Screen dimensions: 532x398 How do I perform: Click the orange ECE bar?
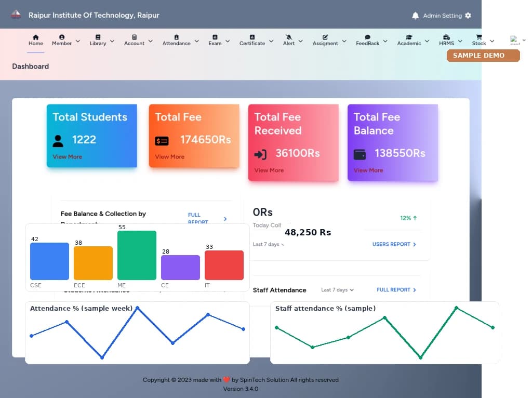click(x=94, y=263)
